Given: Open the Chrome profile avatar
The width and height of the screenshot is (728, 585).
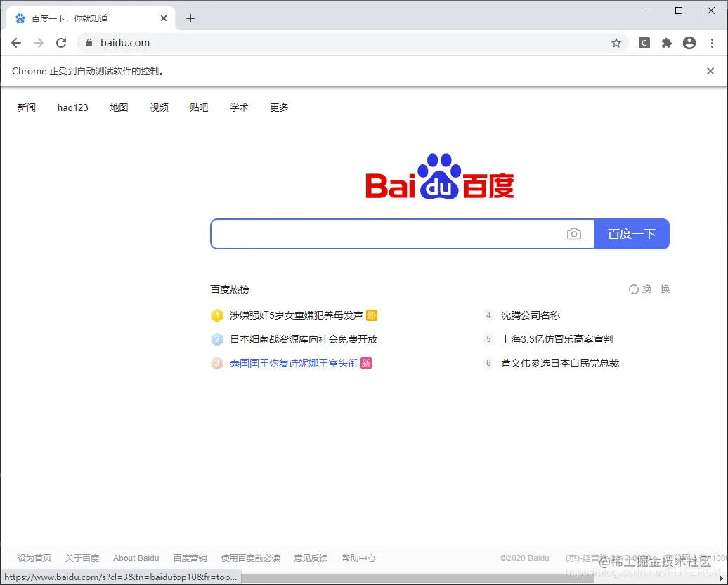Looking at the screenshot, I should (689, 43).
